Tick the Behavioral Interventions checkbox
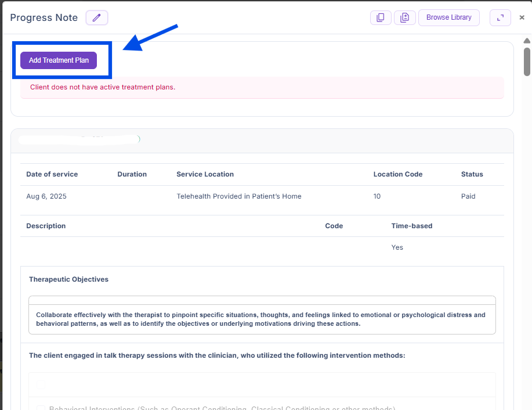 pos(41,409)
